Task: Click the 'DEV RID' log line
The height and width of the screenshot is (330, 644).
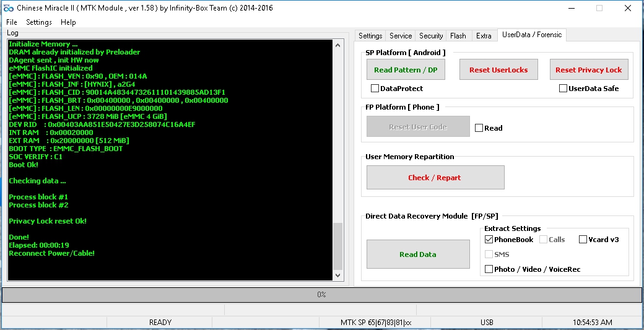Action: [102, 124]
